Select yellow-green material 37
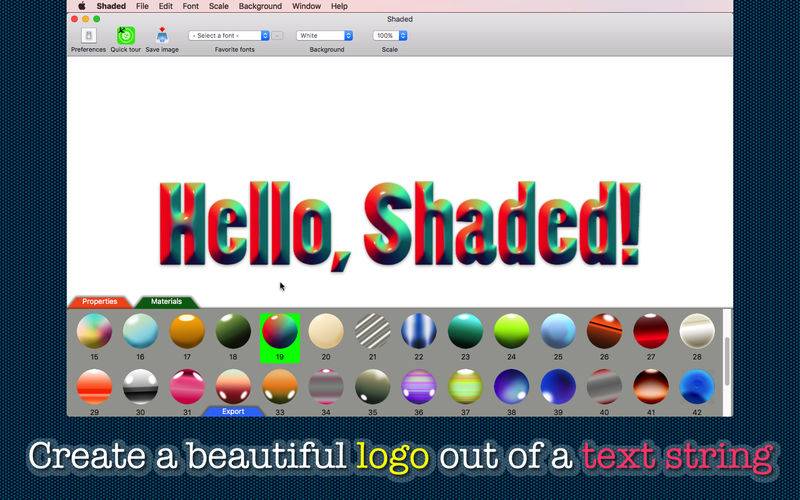 465,387
